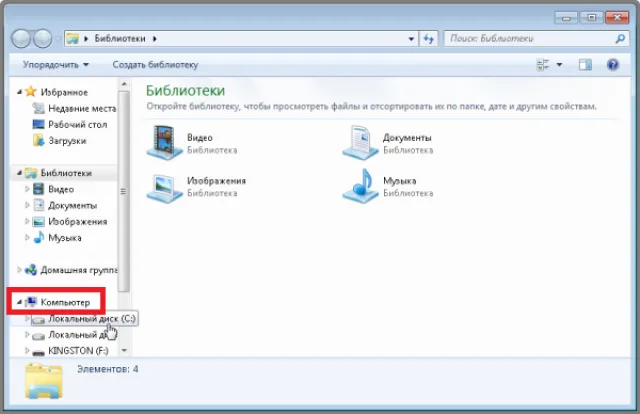The height and width of the screenshot is (414, 640).
Task: Click the Избранное star icon in sidebar
Action: pos(31,91)
